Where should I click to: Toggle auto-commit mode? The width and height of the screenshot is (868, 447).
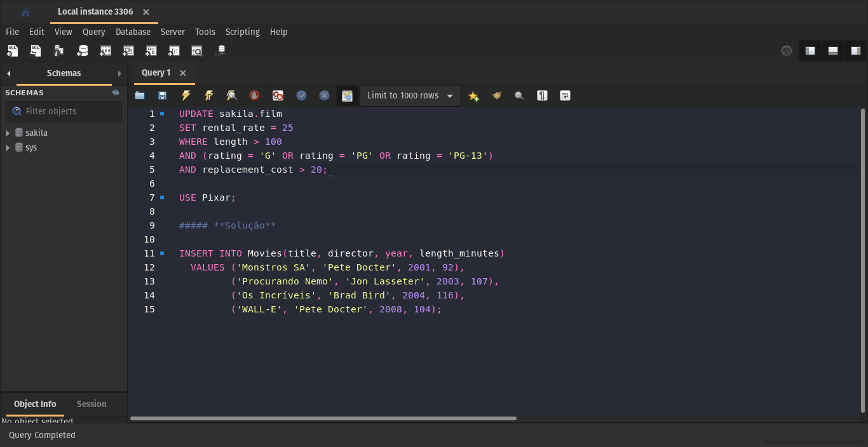[348, 95]
